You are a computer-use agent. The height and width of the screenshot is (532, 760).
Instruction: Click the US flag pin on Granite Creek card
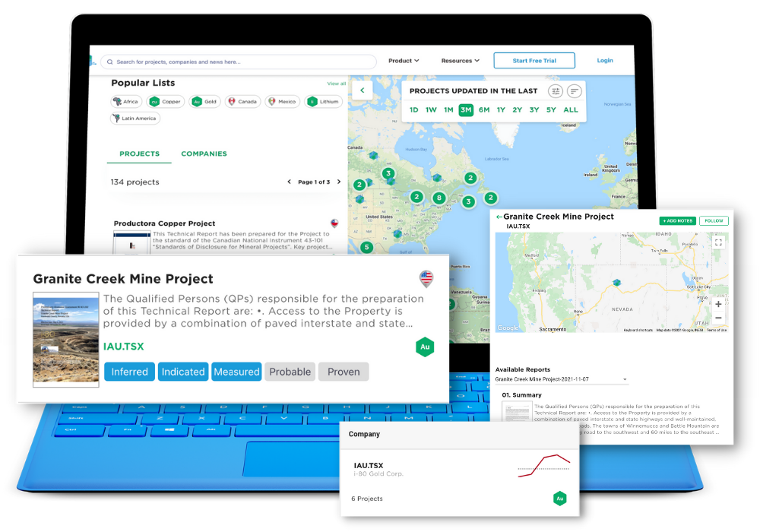click(426, 279)
